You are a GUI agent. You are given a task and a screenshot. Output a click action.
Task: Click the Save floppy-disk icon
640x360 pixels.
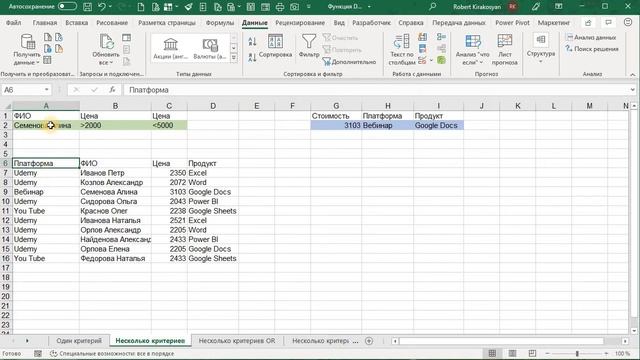tap(87, 7)
